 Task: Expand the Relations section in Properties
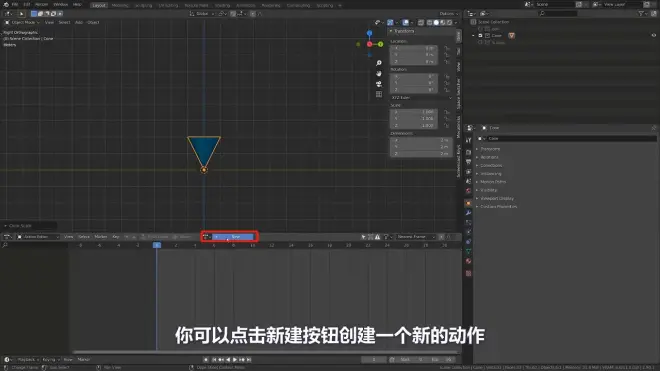tap(489, 157)
